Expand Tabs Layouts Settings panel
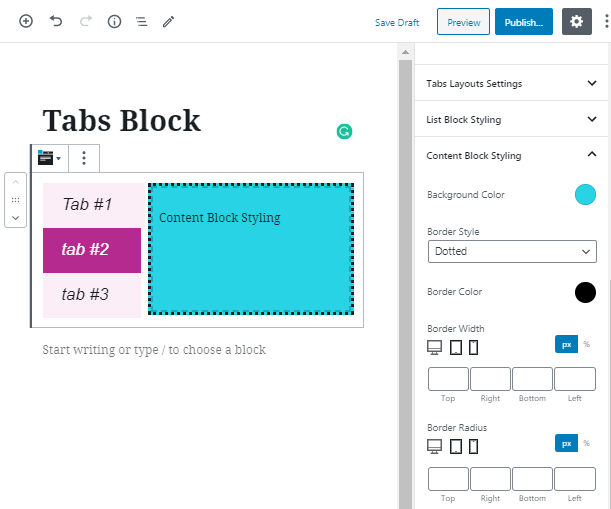The image size is (611, 509). tap(511, 83)
